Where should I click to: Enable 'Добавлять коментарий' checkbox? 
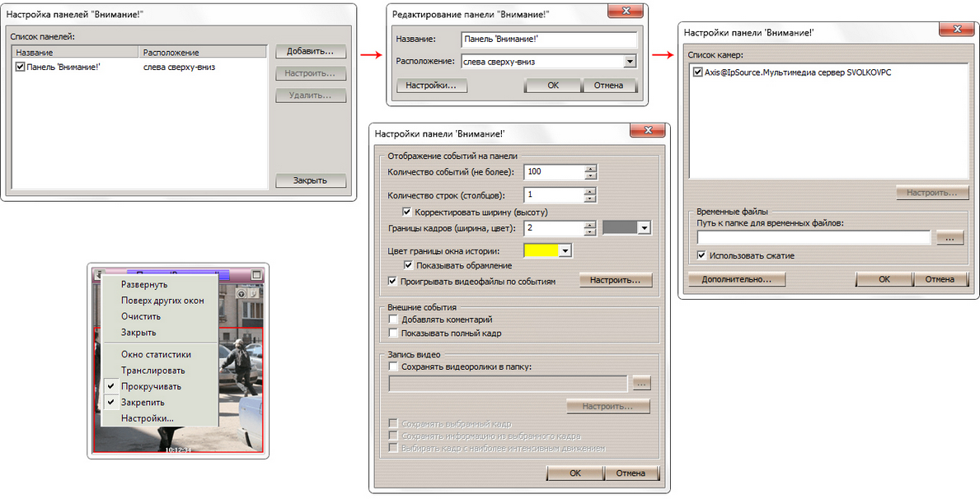394,319
